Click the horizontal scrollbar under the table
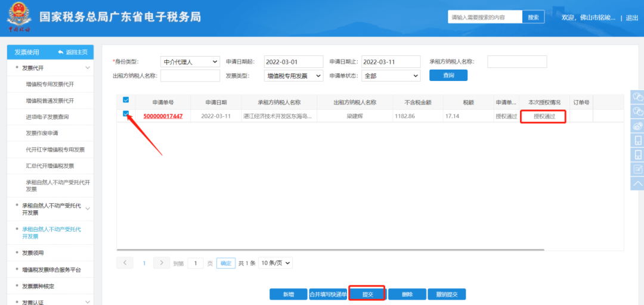Image resolution: width=644 pixels, height=305 pixels. pos(330,250)
